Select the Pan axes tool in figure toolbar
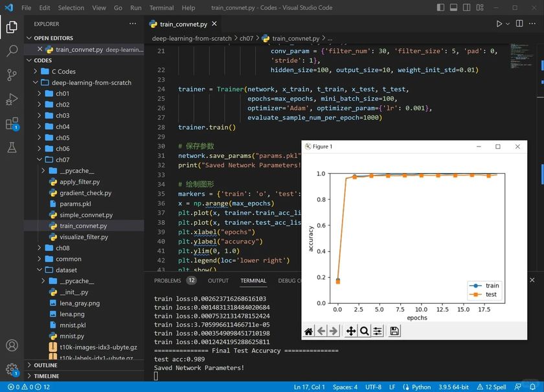 (350, 331)
